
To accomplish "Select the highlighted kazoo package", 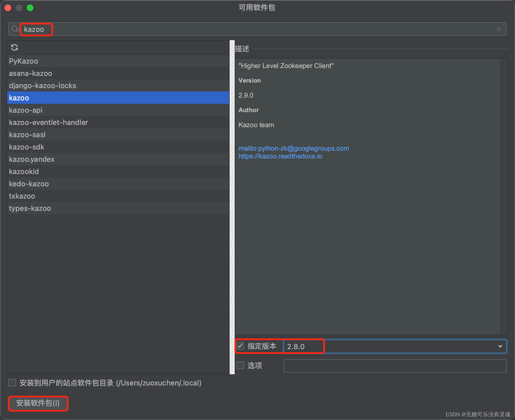I will tap(118, 98).
